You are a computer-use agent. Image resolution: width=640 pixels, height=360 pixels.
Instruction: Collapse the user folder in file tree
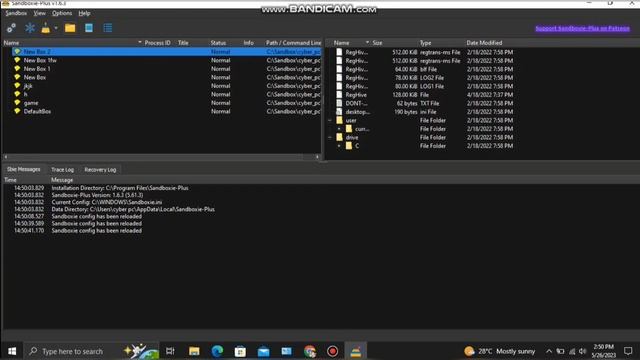[330, 120]
